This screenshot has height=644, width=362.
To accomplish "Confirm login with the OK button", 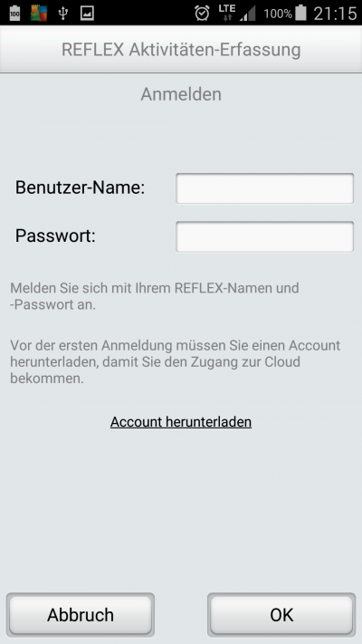I will tap(281, 615).
